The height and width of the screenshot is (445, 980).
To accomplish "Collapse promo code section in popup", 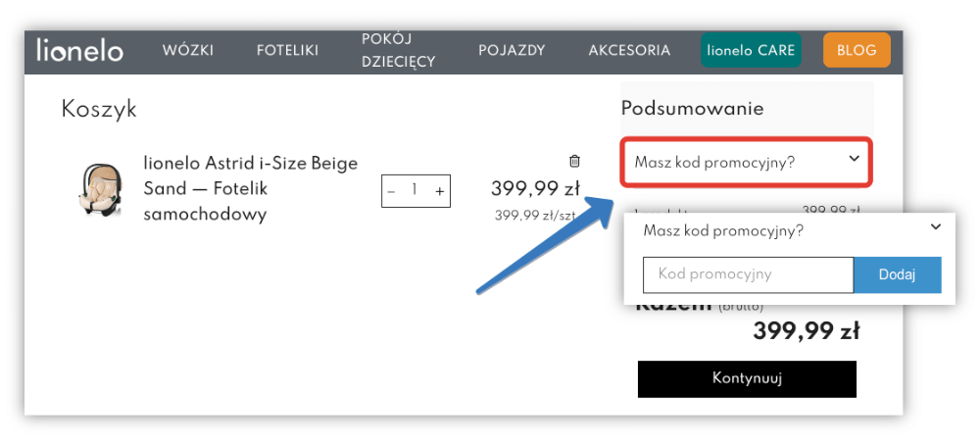I will click(935, 227).
